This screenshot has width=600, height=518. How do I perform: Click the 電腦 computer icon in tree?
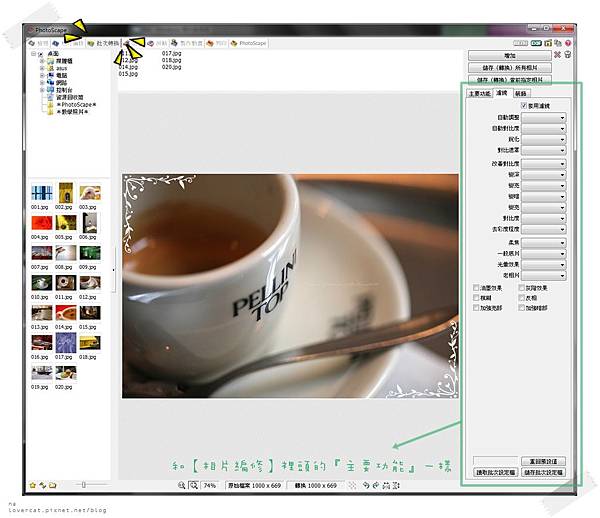click(x=50, y=75)
